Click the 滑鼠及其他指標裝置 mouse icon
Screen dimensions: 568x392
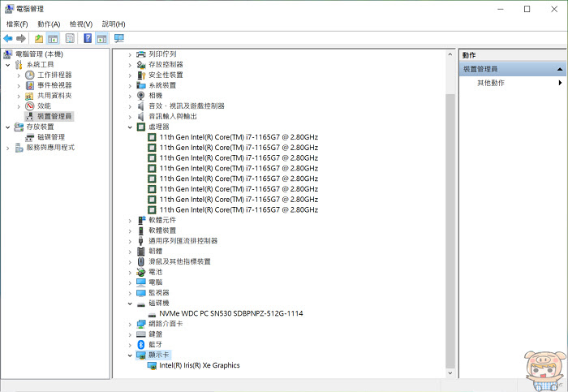[x=141, y=261]
